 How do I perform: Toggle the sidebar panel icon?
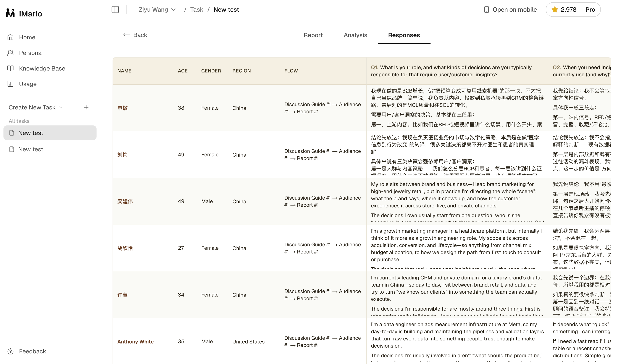pyautogui.click(x=115, y=10)
